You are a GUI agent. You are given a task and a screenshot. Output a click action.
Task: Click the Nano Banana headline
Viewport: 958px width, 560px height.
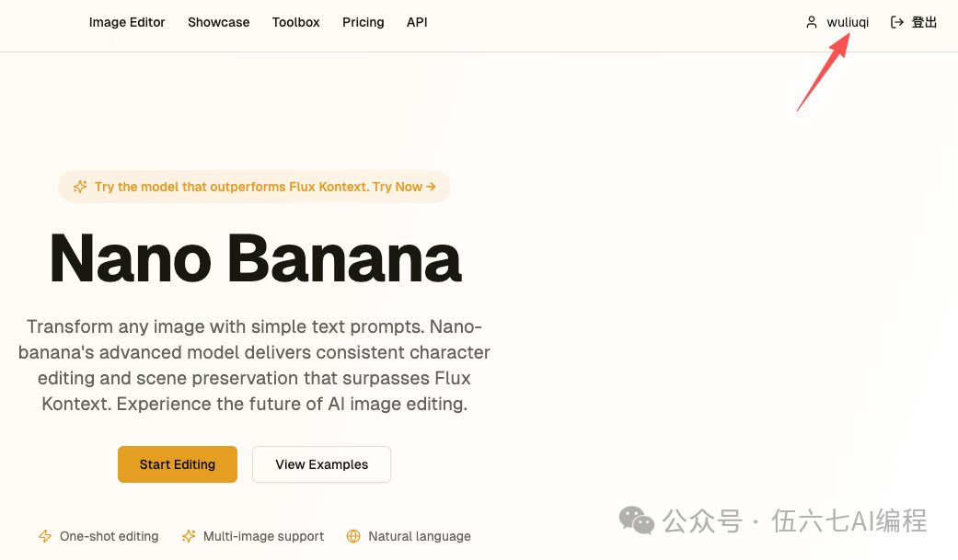click(255, 257)
